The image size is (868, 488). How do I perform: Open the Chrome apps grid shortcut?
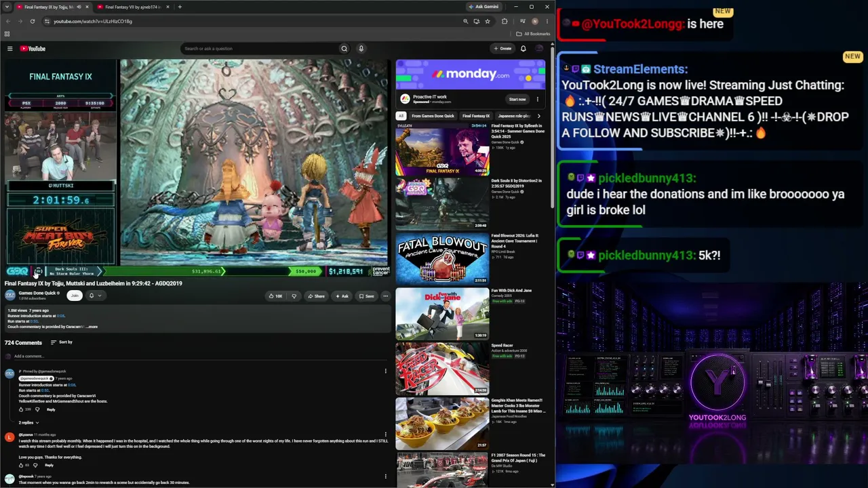coord(7,34)
